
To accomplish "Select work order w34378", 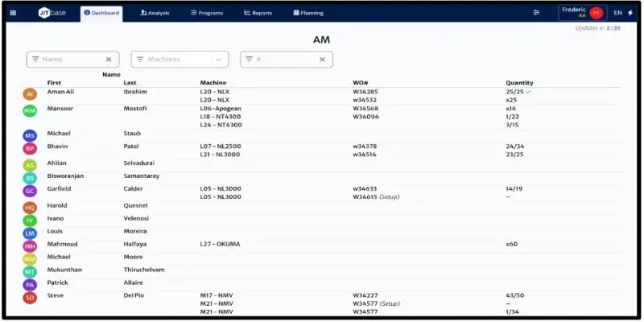I will click(x=365, y=147).
